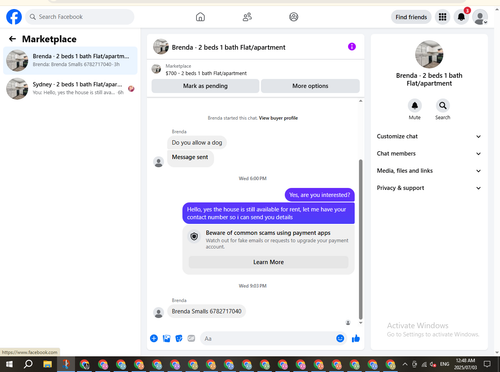500x372 pixels.
Task: Click Learn More on scam warning
Action: 268,262
